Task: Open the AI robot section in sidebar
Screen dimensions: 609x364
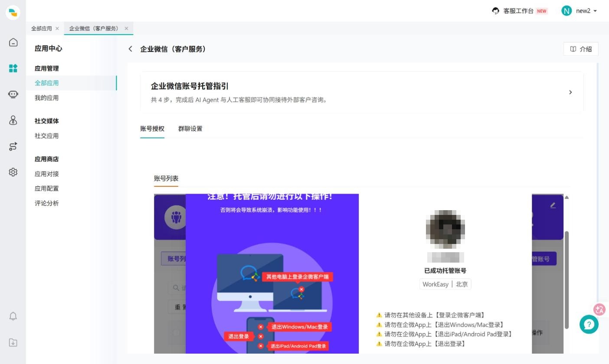Action: pyautogui.click(x=13, y=94)
